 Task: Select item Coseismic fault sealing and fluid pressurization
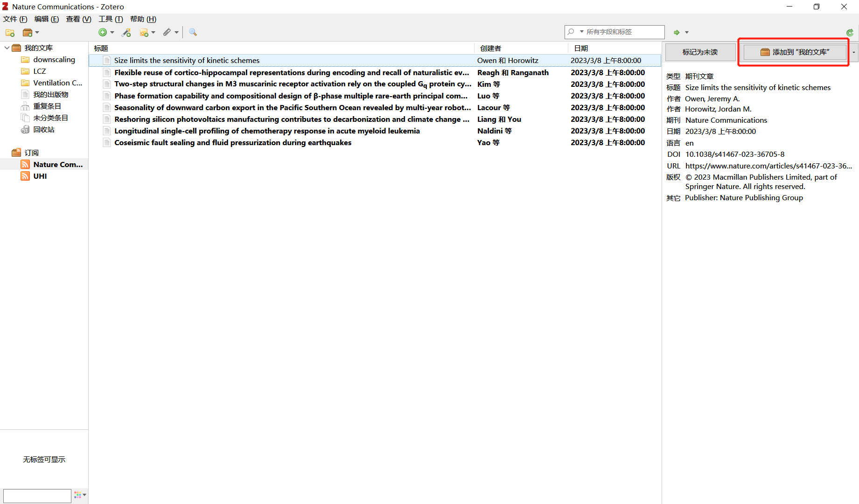(x=375, y=143)
